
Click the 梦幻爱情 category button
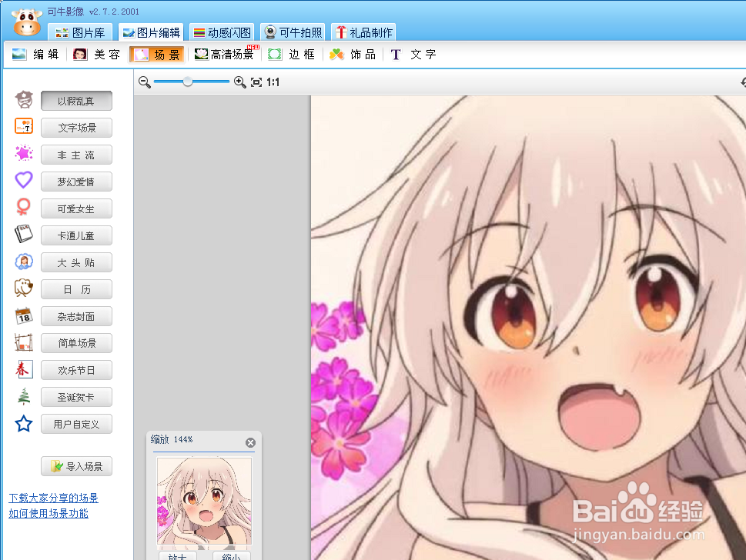coord(76,182)
